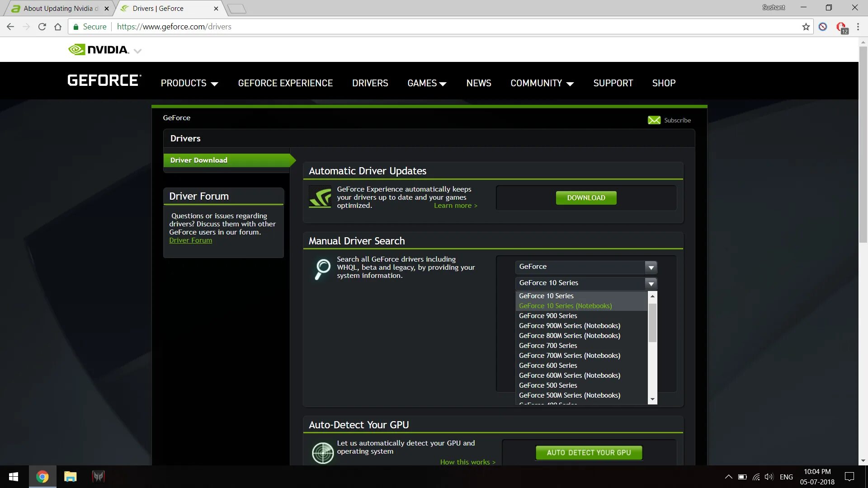
Task: Click the ENG language indicator
Action: coord(786,477)
